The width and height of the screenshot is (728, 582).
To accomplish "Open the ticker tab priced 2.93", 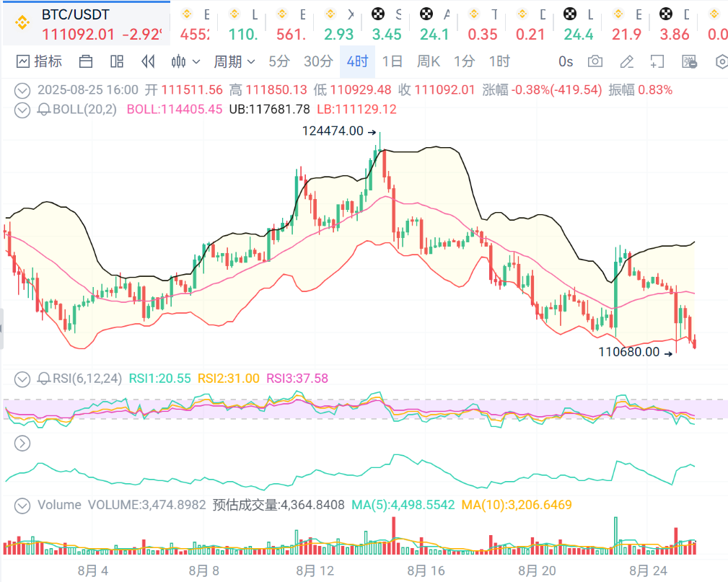I will point(338,24).
